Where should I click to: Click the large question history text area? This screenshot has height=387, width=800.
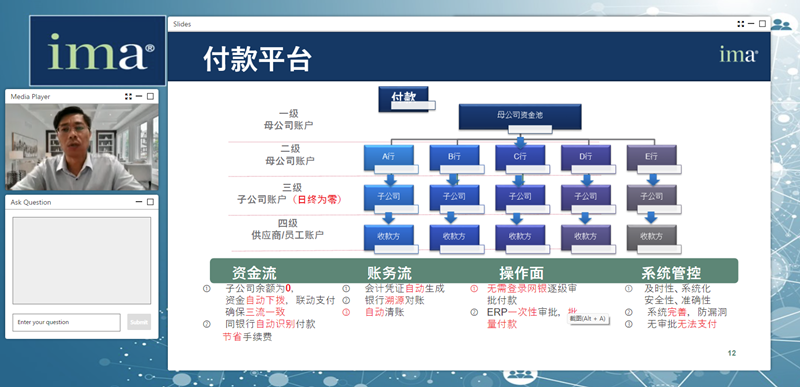[82, 261]
